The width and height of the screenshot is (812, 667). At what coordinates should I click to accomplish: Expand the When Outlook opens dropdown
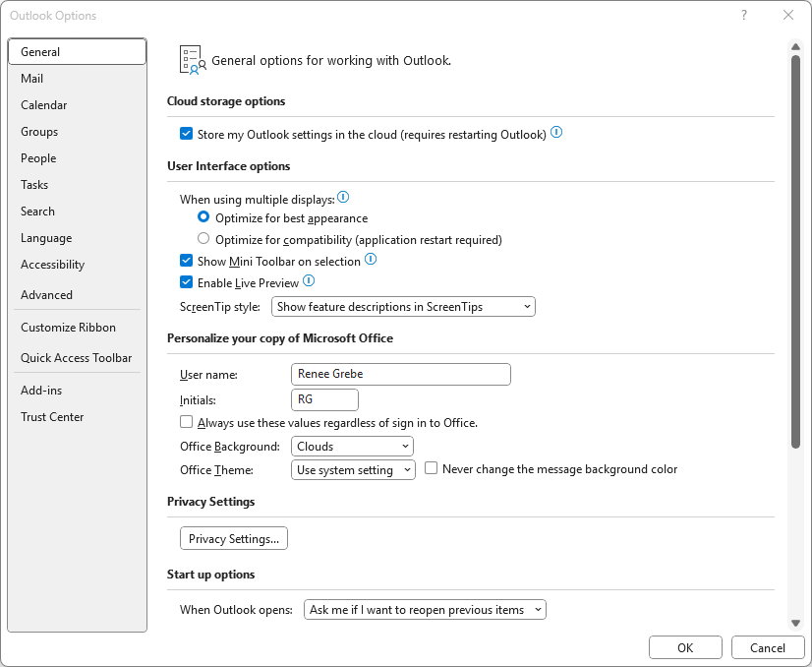click(x=425, y=610)
